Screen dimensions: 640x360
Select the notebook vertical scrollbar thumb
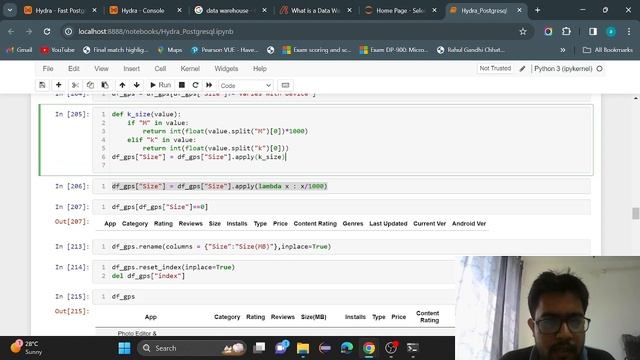tap(636, 213)
